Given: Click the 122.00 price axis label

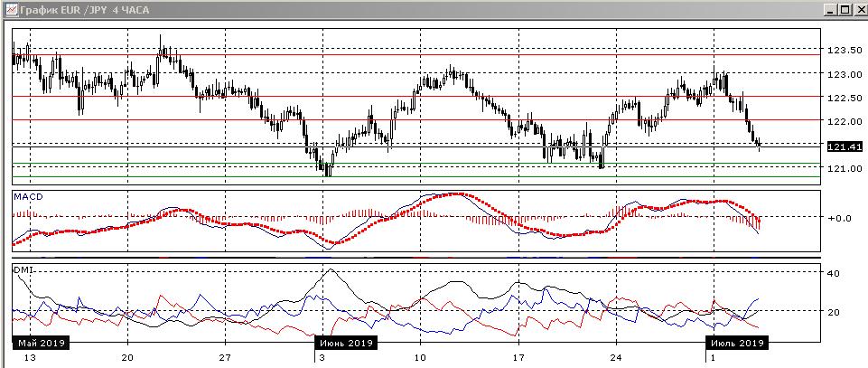Looking at the screenshot, I should click(841, 121).
